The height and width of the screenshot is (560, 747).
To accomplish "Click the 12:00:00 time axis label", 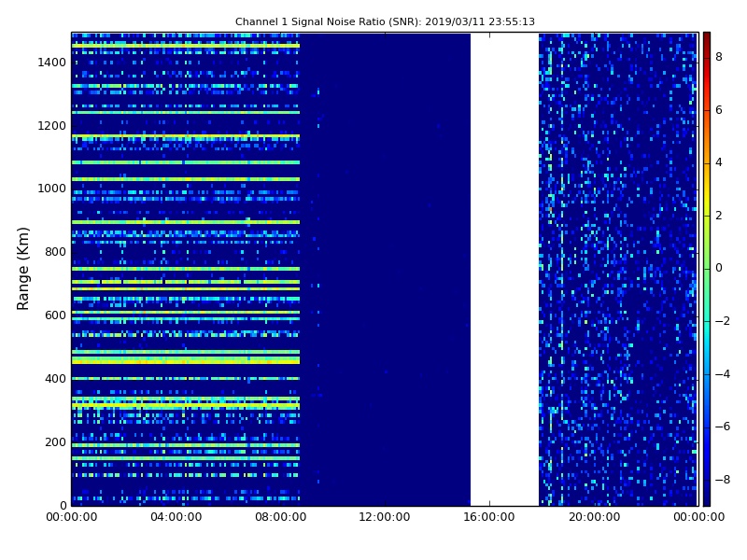I will click(385, 517).
